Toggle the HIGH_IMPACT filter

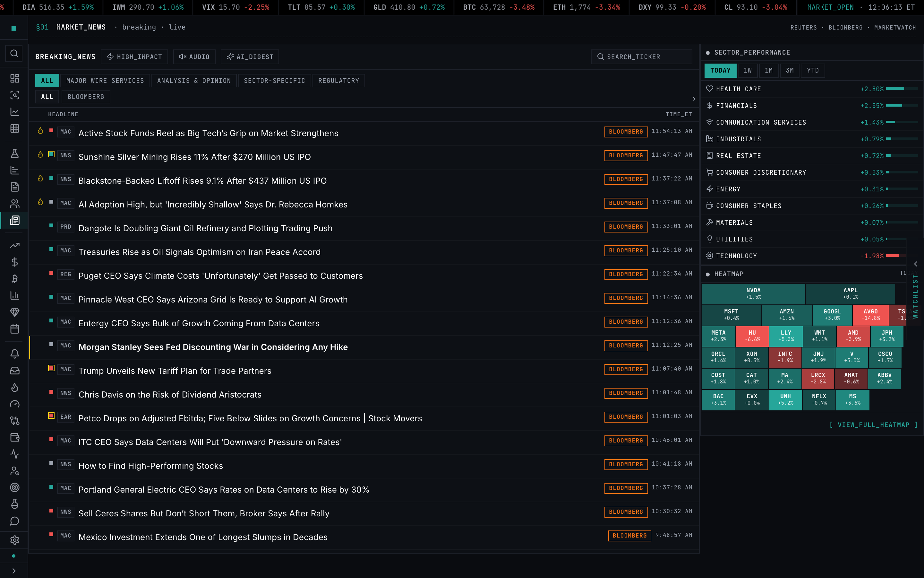tap(134, 57)
